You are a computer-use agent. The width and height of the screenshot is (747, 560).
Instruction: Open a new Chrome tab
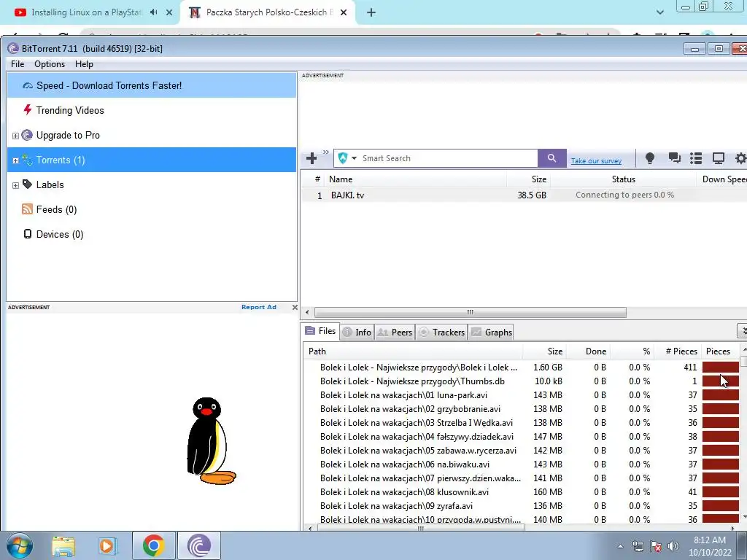371,13
